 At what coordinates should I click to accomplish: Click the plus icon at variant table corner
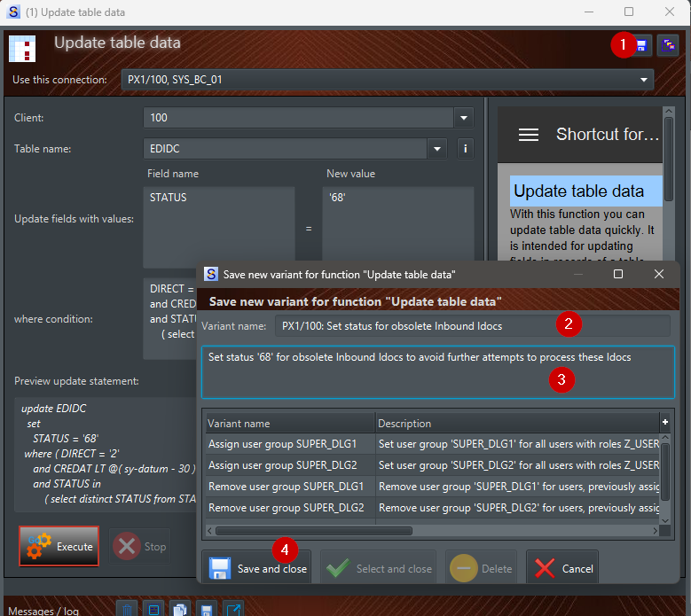665,422
